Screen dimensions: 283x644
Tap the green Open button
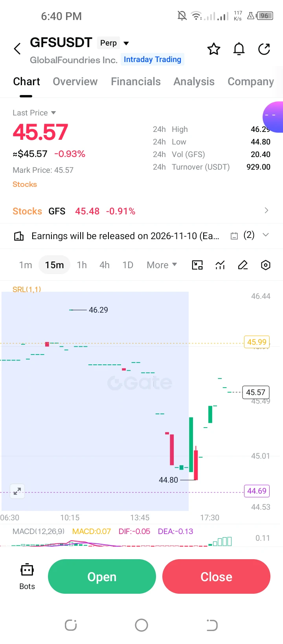pos(102,576)
